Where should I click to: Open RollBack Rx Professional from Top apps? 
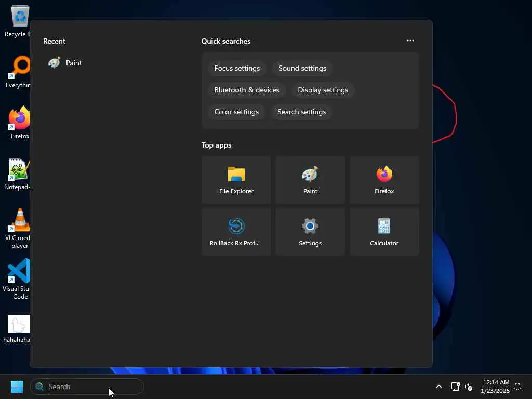click(x=236, y=232)
